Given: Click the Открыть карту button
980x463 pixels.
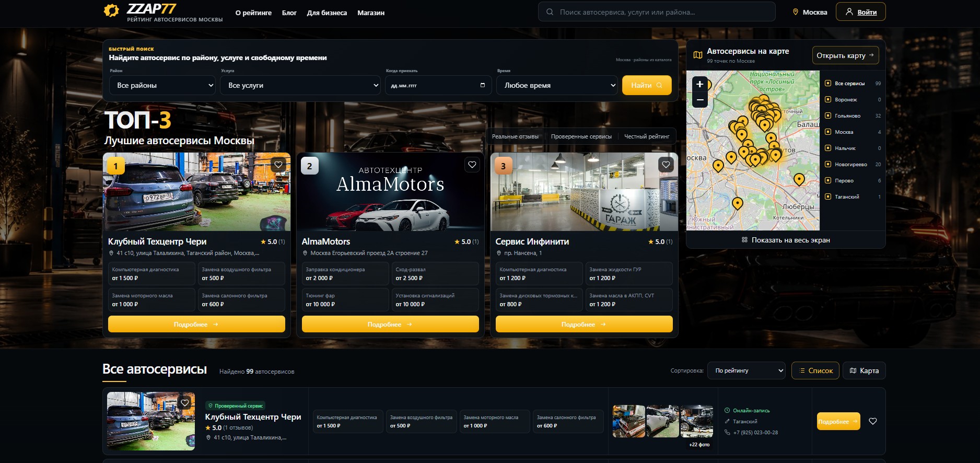Looking at the screenshot, I should (845, 55).
